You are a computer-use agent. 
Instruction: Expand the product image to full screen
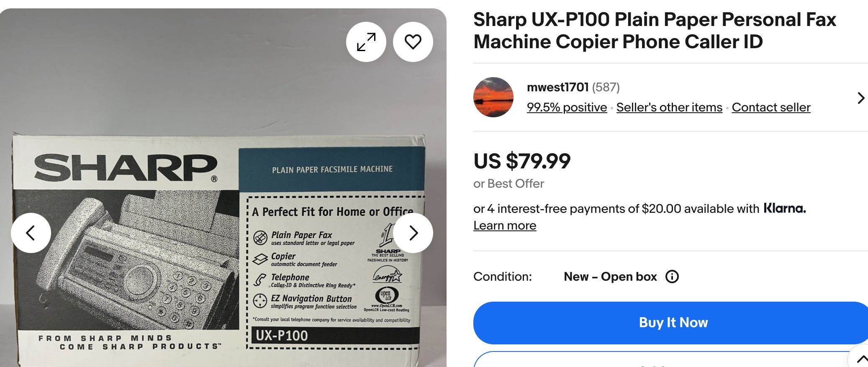(366, 42)
